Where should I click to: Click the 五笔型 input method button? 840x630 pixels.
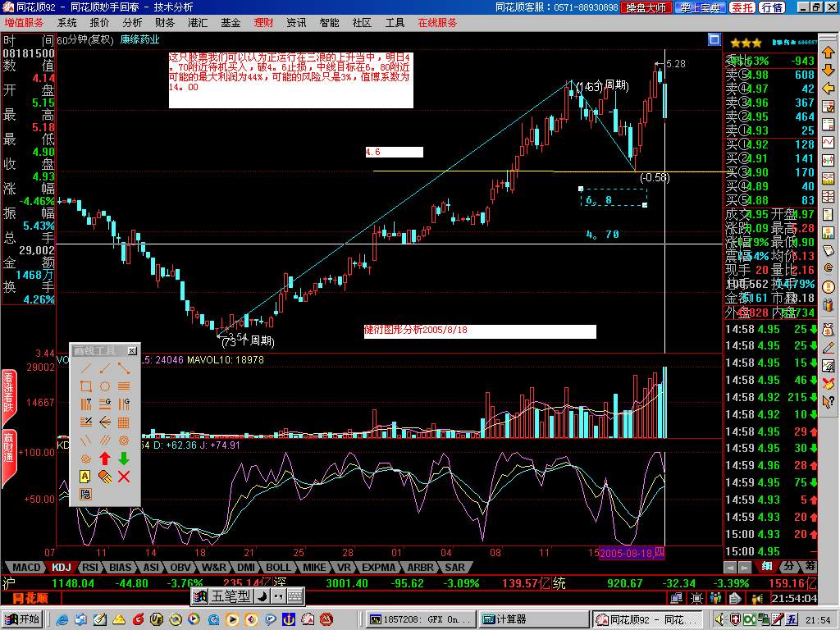[x=231, y=596]
